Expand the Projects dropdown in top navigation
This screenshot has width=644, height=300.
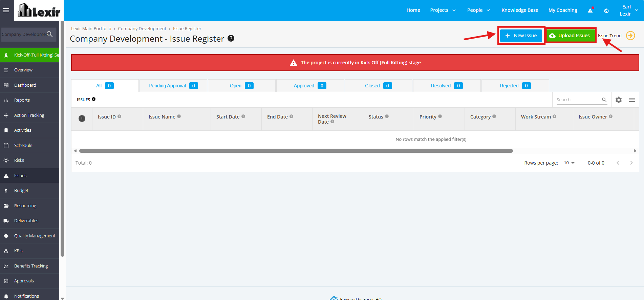443,10
